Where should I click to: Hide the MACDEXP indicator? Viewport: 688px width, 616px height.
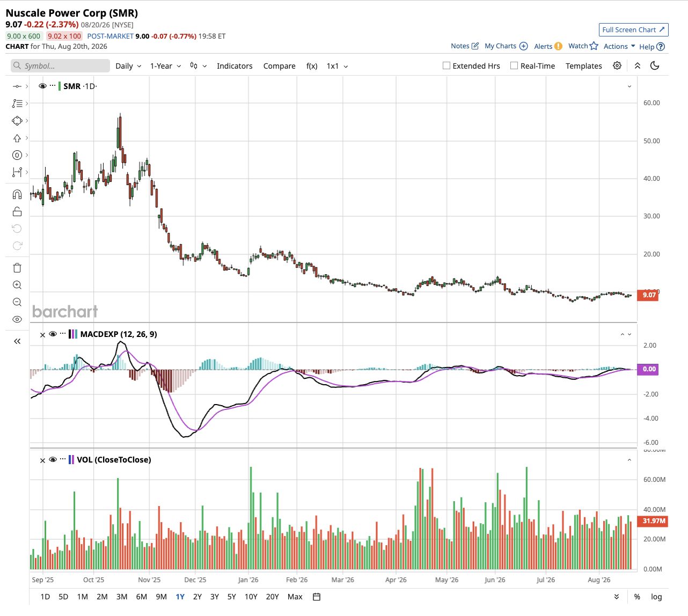(x=53, y=334)
